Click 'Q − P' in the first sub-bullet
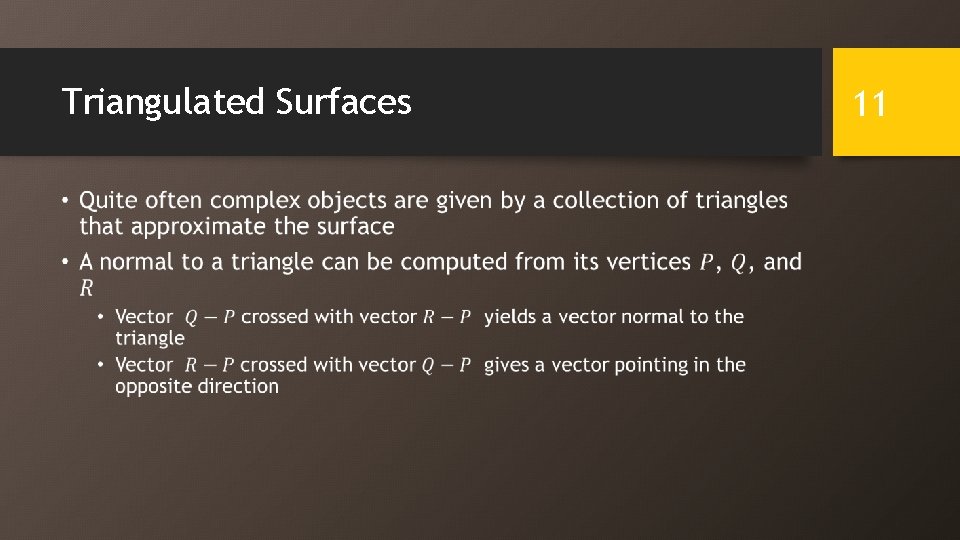Viewport: 960px width, 540px height. click(209, 317)
